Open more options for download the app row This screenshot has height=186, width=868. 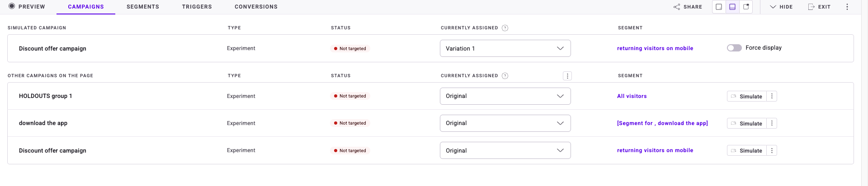pyautogui.click(x=772, y=123)
